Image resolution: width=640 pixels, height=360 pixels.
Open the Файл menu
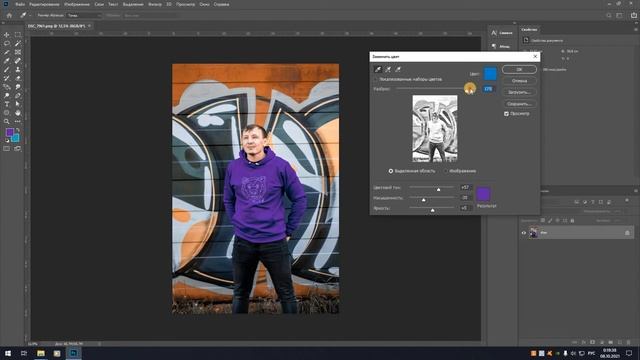pos(20,4)
